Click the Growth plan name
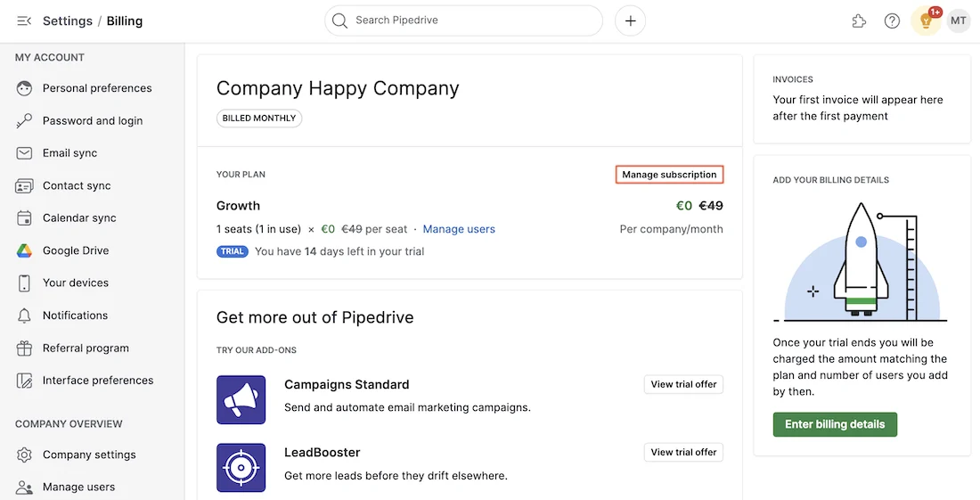The image size is (980, 500). (x=238, y=206)
